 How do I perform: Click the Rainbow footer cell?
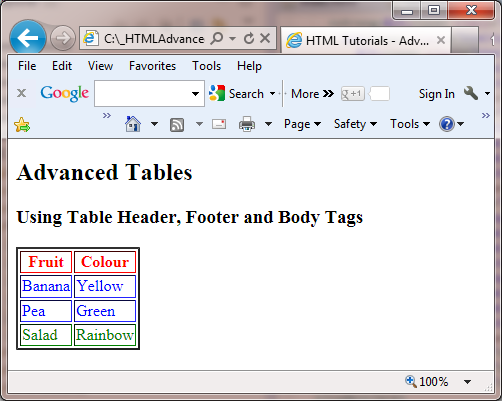(x=105, y=335)
